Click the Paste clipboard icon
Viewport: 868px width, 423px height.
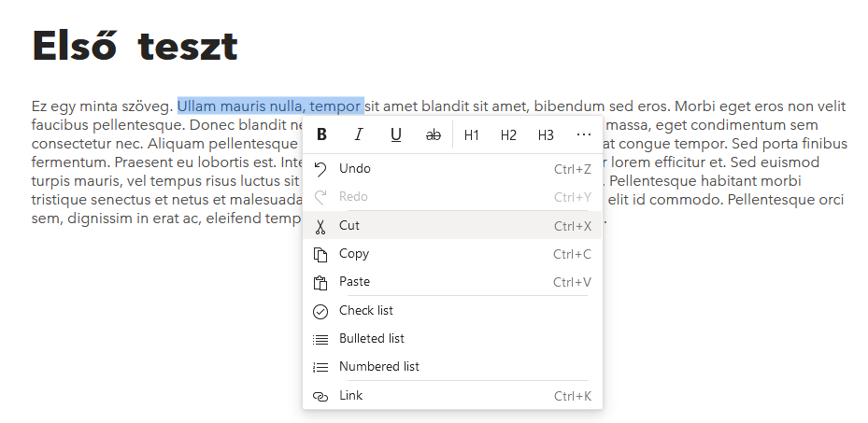pyautogui.click(x=320, y=282)
